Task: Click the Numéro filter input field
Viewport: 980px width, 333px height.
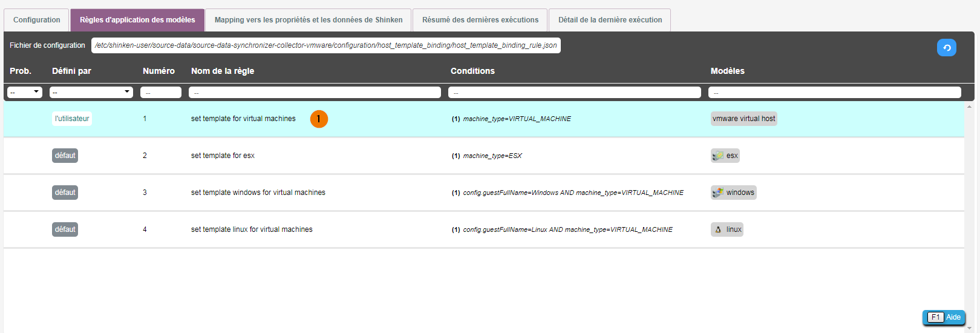Action: 161,93
